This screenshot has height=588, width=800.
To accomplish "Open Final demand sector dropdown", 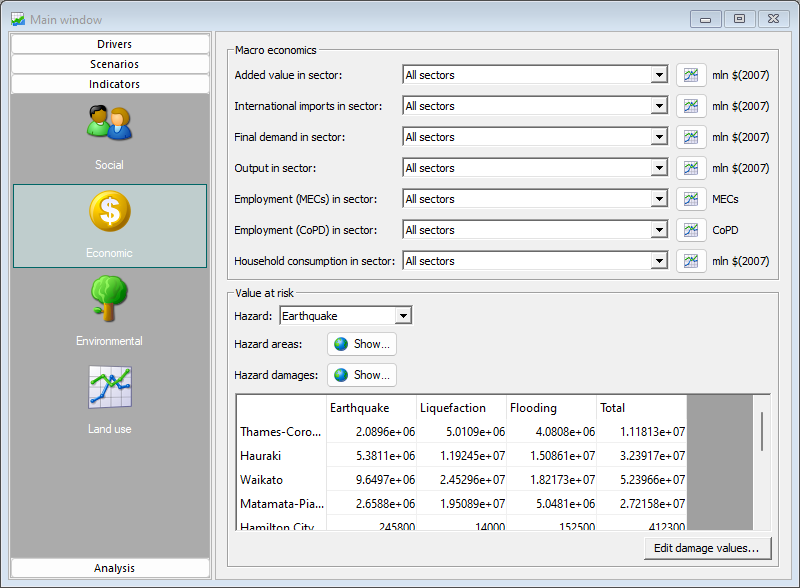I will [659, 137].
